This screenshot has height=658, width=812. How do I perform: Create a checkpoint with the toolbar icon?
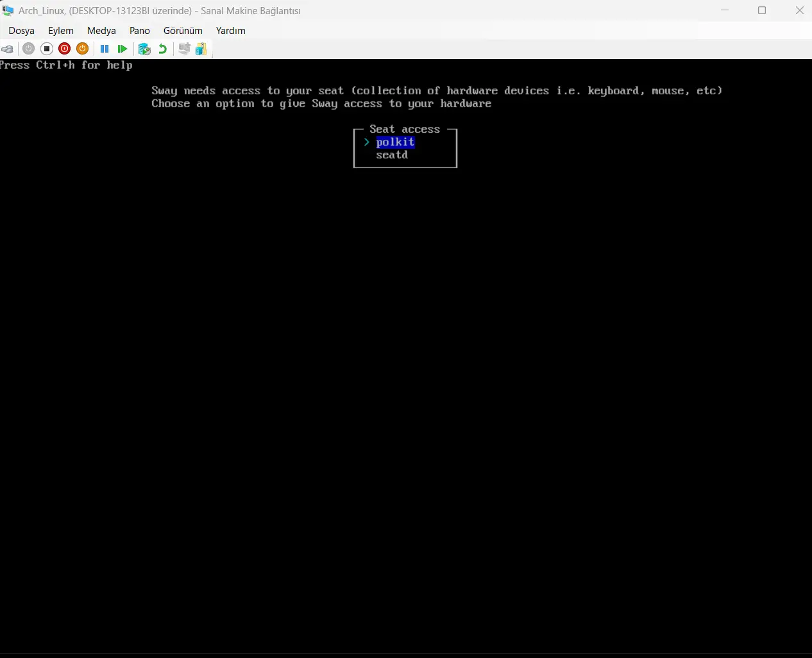(x=144, y=49)
